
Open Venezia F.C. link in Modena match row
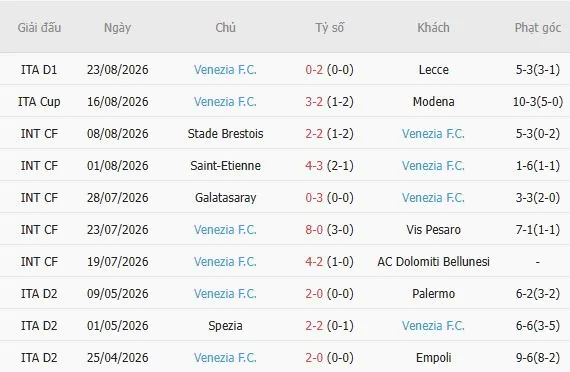[x=225, y=101]
